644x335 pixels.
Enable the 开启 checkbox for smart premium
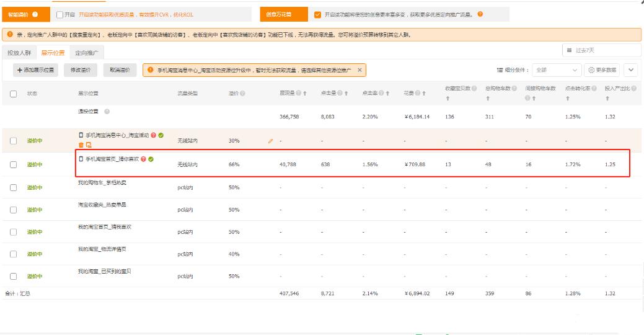point(60,14)
